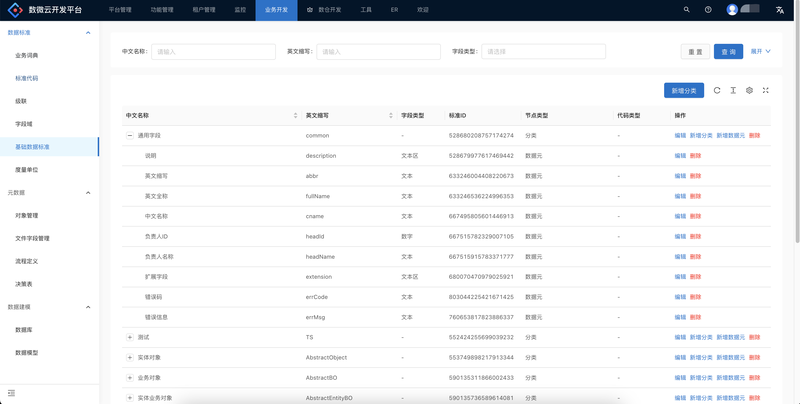Click the table refresh icon
The image size is (800, 404).
coord(717,90)
